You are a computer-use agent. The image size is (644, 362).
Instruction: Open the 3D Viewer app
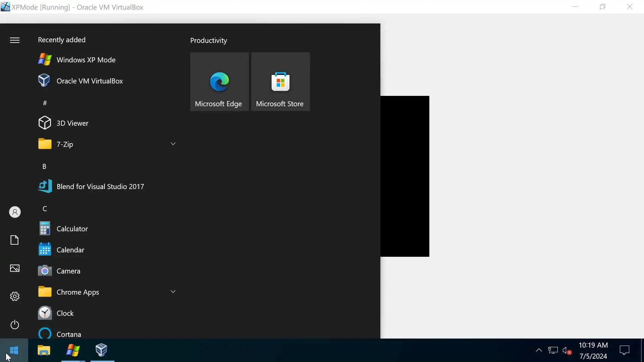click(72, 123)
